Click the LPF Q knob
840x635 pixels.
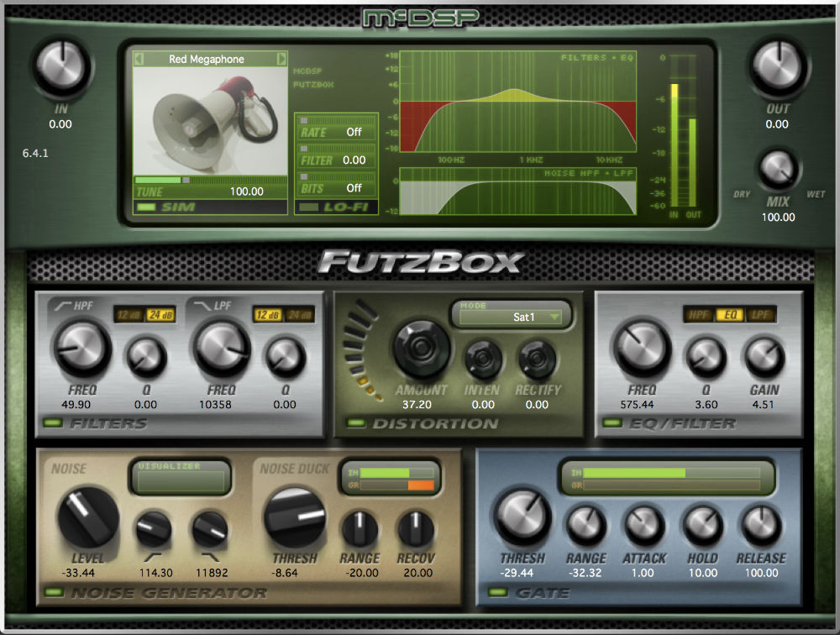285,356
